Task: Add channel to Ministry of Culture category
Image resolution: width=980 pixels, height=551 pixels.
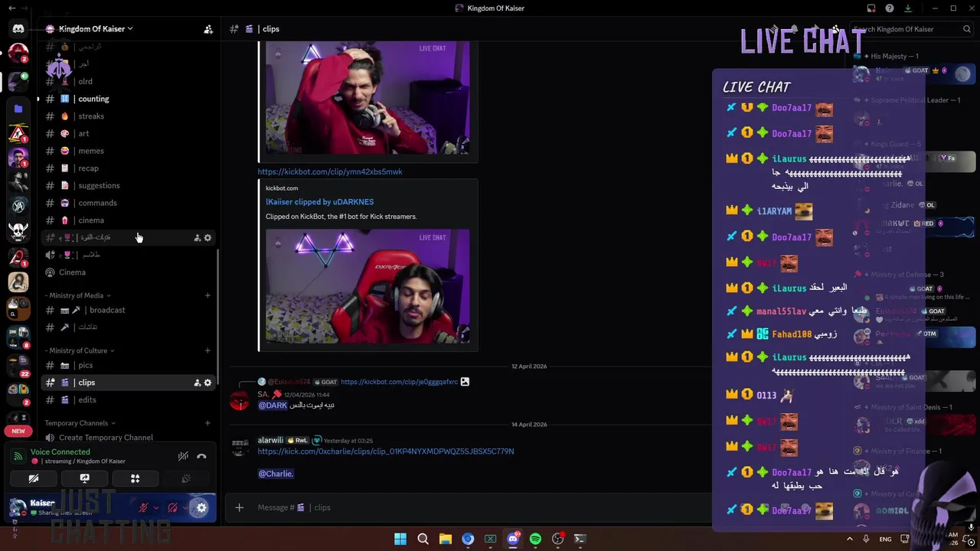Action: pos(207,350)
